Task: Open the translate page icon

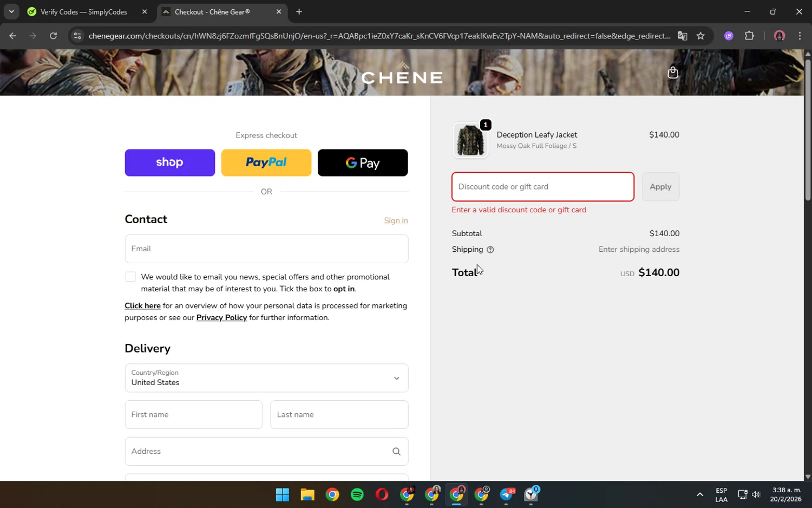Action: click(682, 36)
